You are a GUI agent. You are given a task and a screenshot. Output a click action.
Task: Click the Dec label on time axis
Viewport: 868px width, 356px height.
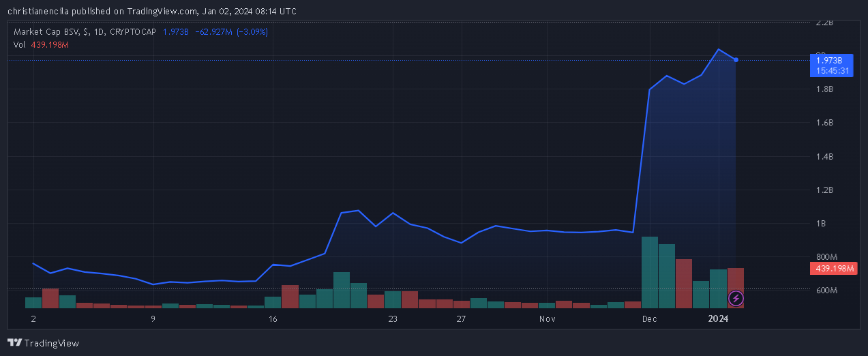[650, 318]
